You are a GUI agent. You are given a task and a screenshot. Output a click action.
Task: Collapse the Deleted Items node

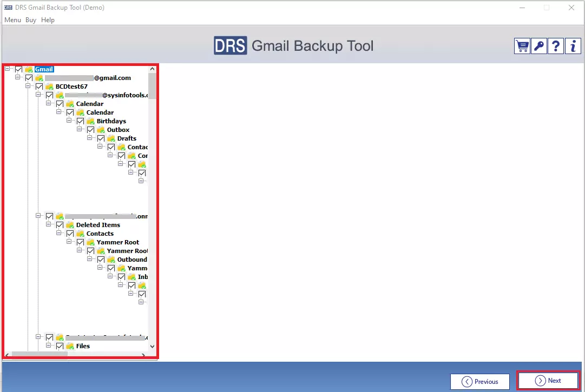pyautogui.click(x=49, y=224)
